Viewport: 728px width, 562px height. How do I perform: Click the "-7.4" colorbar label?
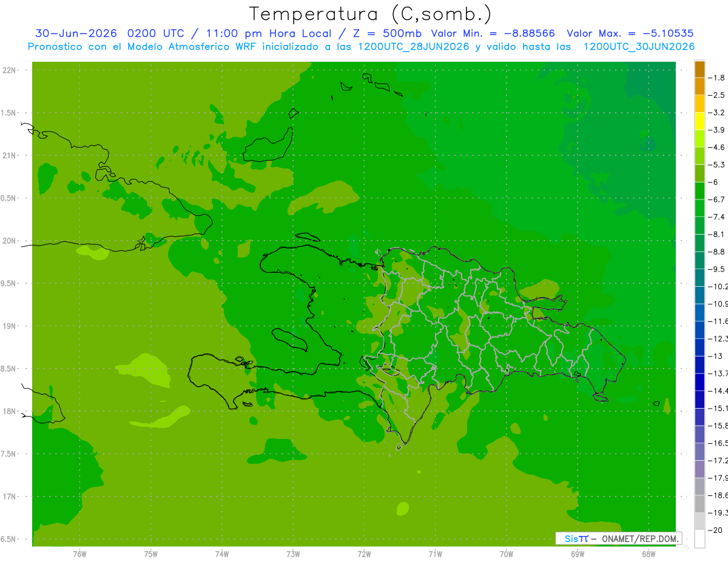[x=716, y=217]
